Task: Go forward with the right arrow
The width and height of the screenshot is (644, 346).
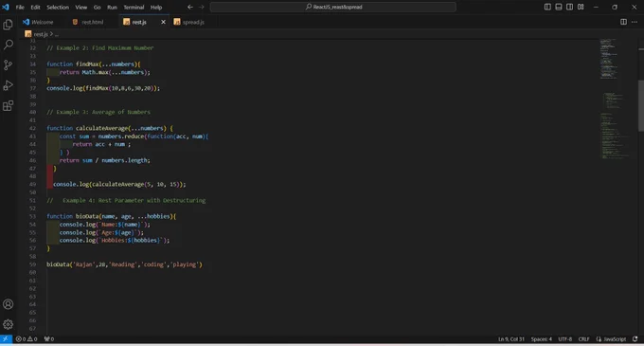Action: [x=201, y=7]
